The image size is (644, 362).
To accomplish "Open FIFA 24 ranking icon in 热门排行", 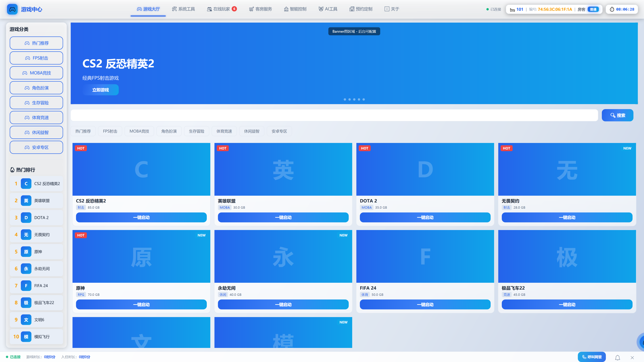I will 26,286.
